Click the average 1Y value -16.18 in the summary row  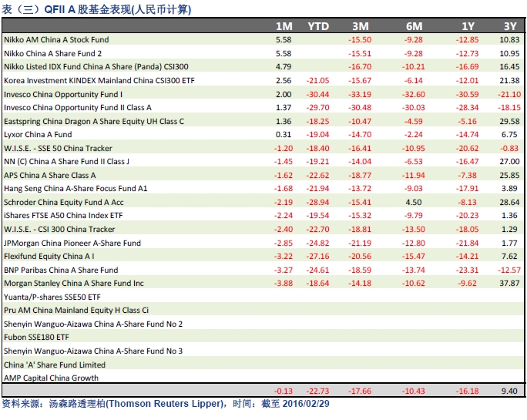click(x=467, y=391)
